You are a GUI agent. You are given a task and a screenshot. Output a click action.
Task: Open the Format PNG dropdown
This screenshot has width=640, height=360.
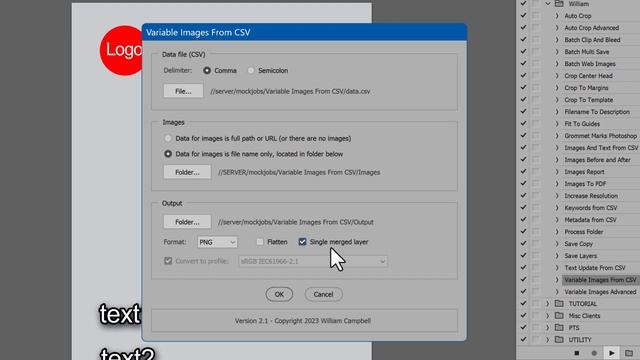(217, 242)
